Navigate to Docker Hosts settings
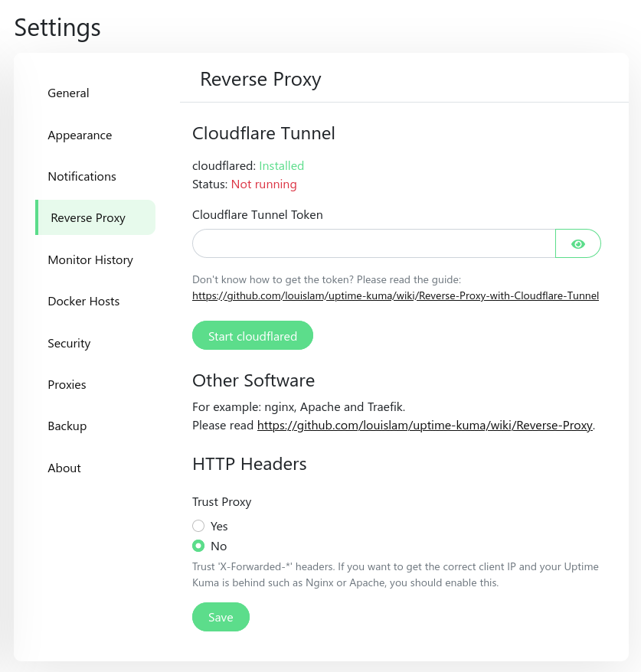 [x=83, y=302]
